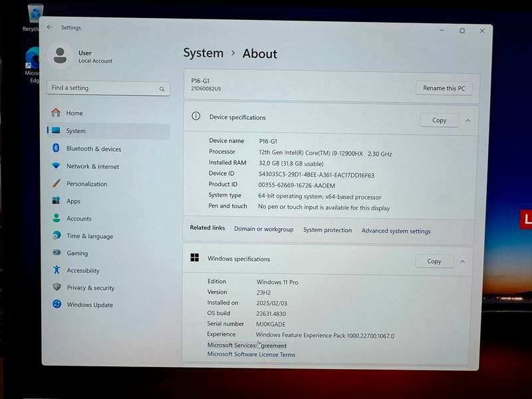Open Domain or workgroup link
532x399 pixels.
[x=263, y=229]
